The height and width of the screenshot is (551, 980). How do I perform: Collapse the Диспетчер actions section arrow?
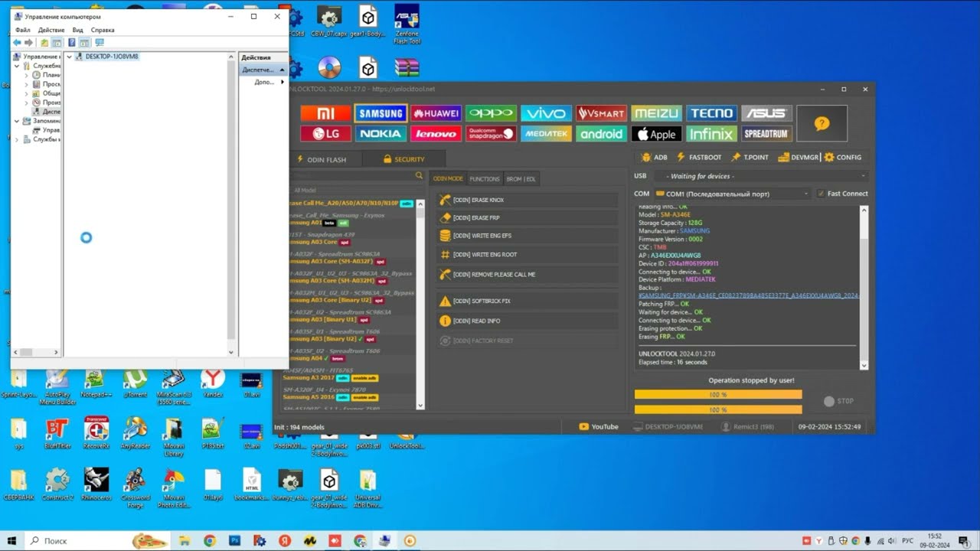[282, 70]
